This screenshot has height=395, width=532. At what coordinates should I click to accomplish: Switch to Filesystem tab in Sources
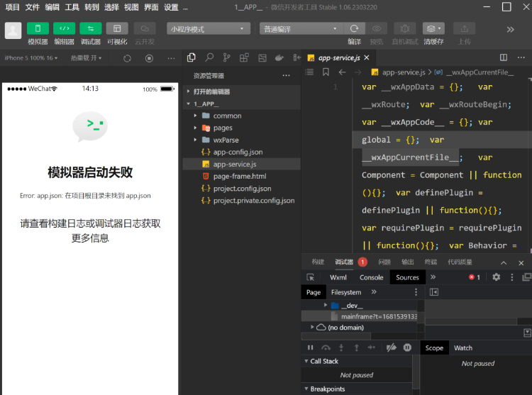pos(346,292)
